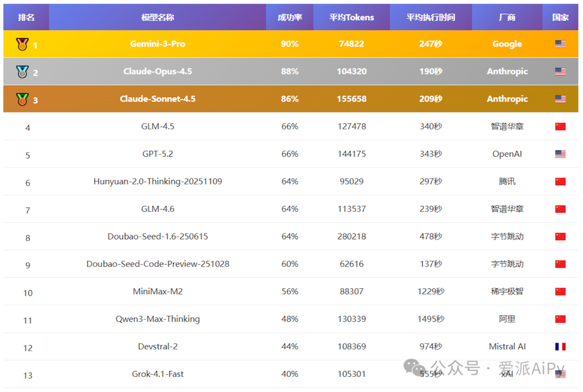
Task: Click the Grok-4.1-Fast model name
Action: pyautogui.click(x=158, y=374)
